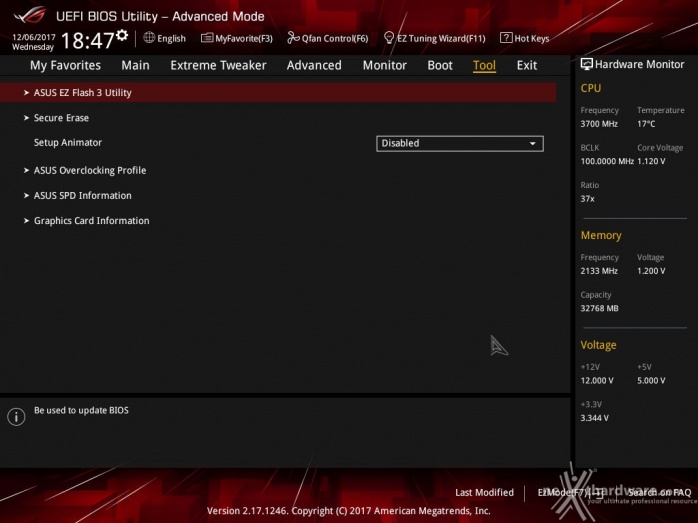
Task: Click the +3.3V value 3.344 V
Action: 595,418
